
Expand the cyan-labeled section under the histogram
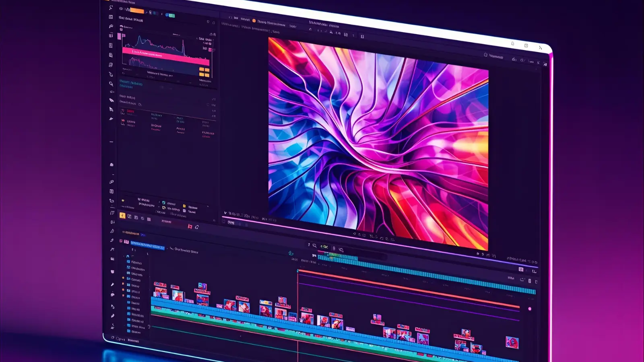(131, 83)
